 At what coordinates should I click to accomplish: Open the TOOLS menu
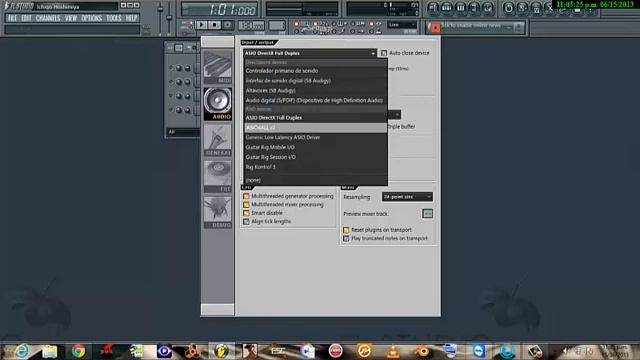click(x=113, y=18)
